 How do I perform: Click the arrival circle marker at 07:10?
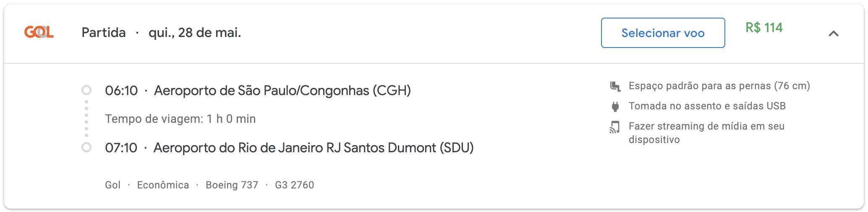tap(86, 148)
